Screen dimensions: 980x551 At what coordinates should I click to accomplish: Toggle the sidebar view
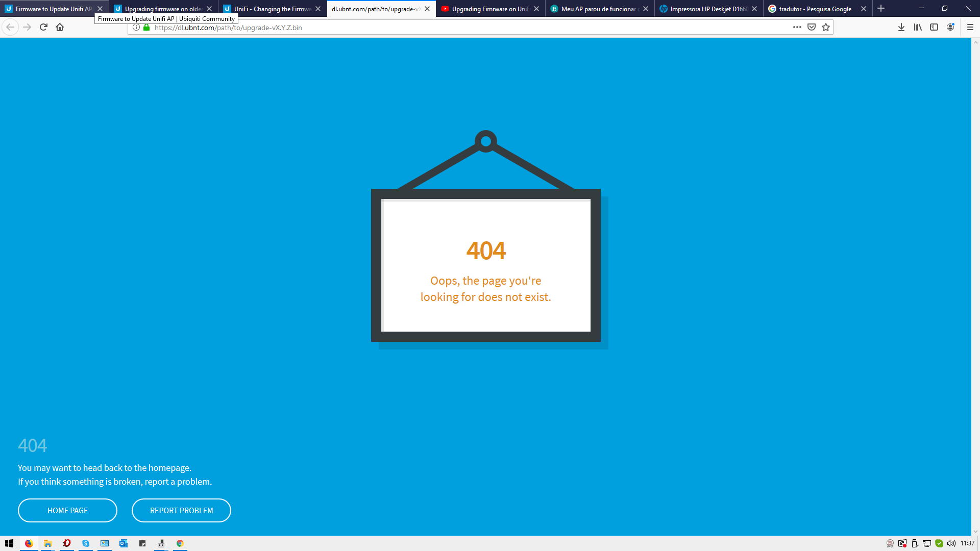tap(934, 27)
